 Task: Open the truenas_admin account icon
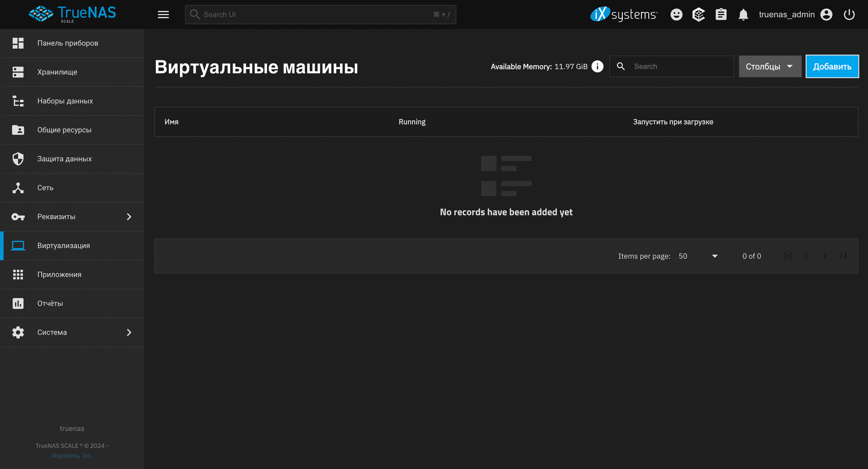click(x=826, y=14)
